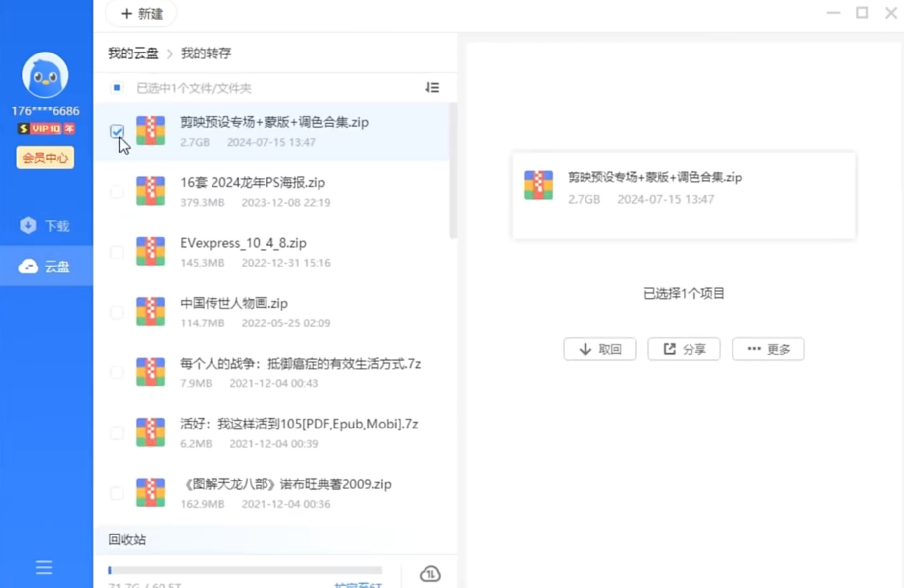Expand the 回收站 recycle bin section

pos(127,539)
